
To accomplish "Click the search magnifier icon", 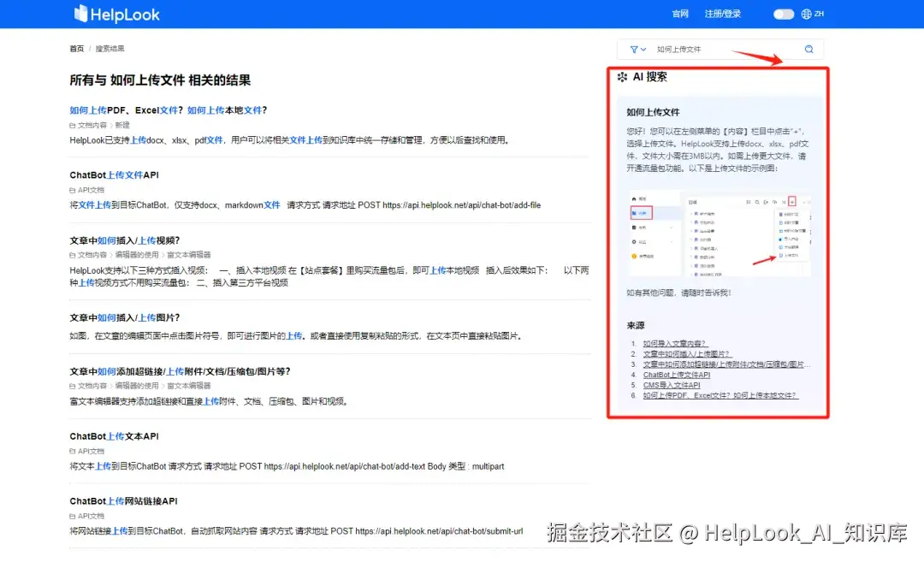I will pyautogui.click(x=809, y=50).
